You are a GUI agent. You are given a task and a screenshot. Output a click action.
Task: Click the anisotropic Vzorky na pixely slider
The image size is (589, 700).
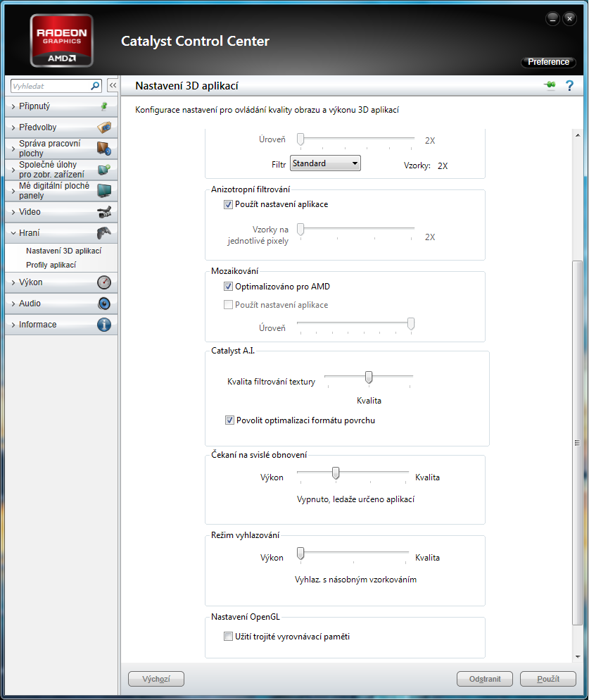point(300,230)
